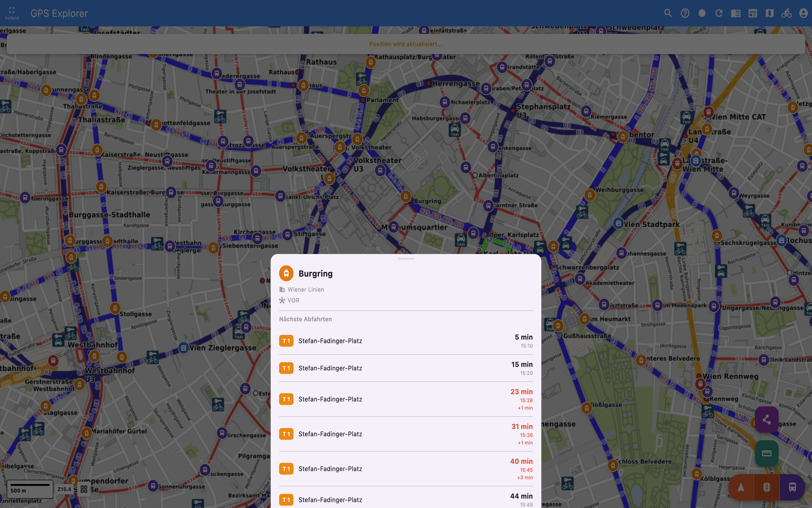
Task: Select the bicycle mode icon in header
Action: pyautogui.click(x=787, y=13)
